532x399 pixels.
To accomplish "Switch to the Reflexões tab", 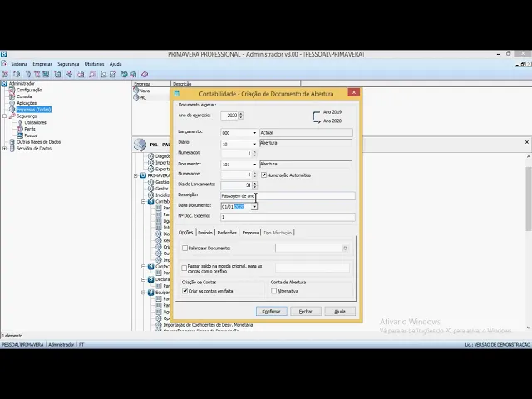I will tap(227, 233).
